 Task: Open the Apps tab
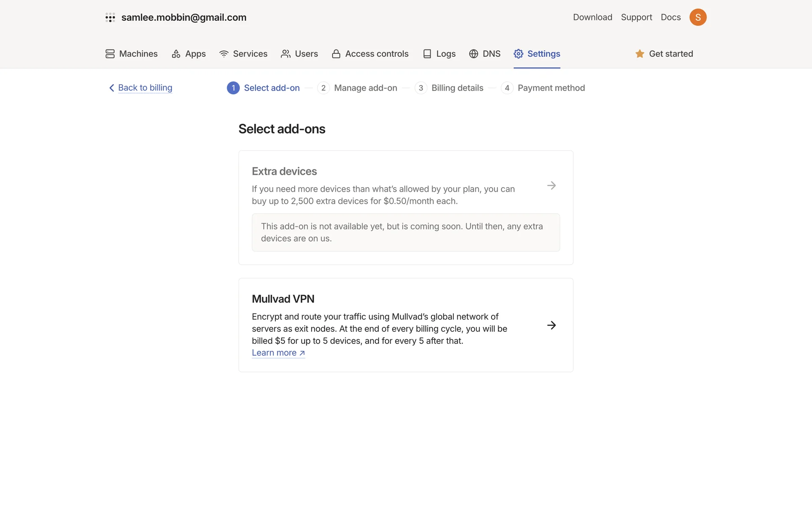point(189,54)
